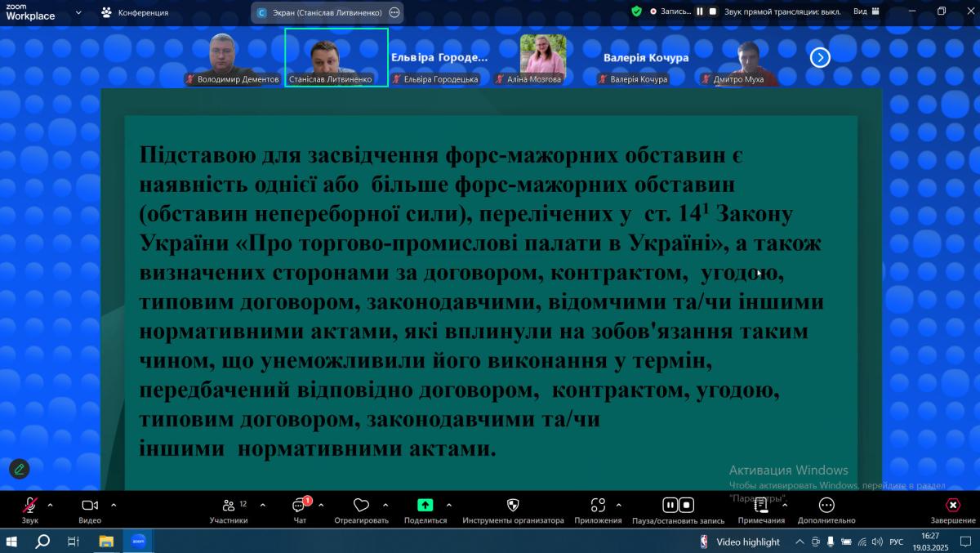Screen dimensions: 980x553
Task: Open the Конференция tab
Action: point(136,12)
